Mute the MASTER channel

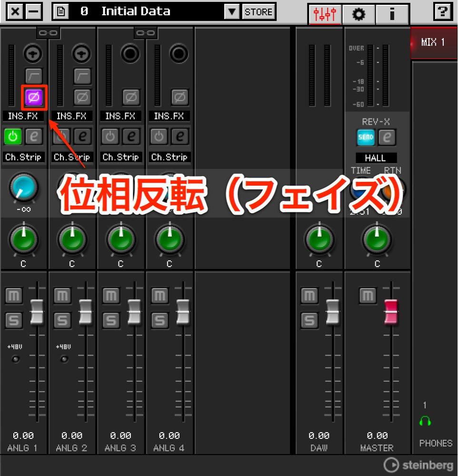pyautogui.click(x=368, y=296)
